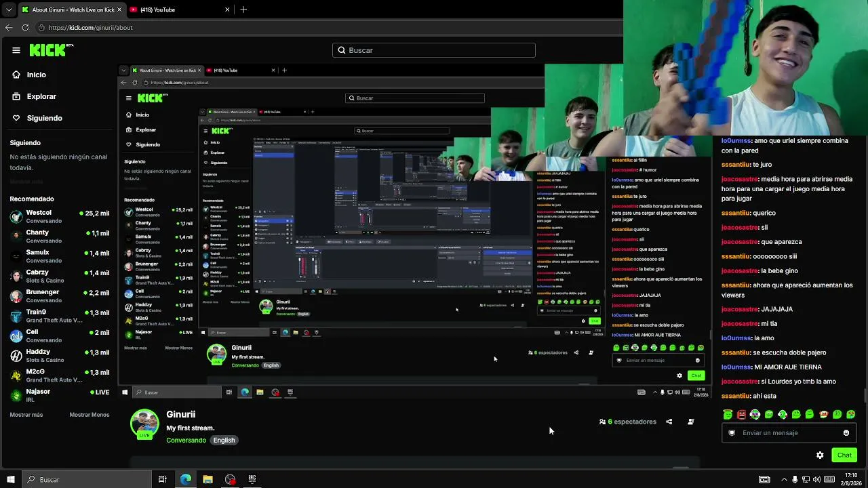Open the Kick sidebar hamburger menu
This screenshot has width=868, height=488.
point(16,50)
